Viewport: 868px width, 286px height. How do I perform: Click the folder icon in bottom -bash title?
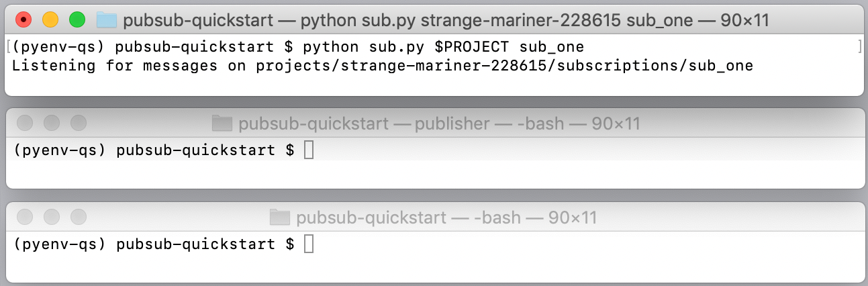(279, 217)
